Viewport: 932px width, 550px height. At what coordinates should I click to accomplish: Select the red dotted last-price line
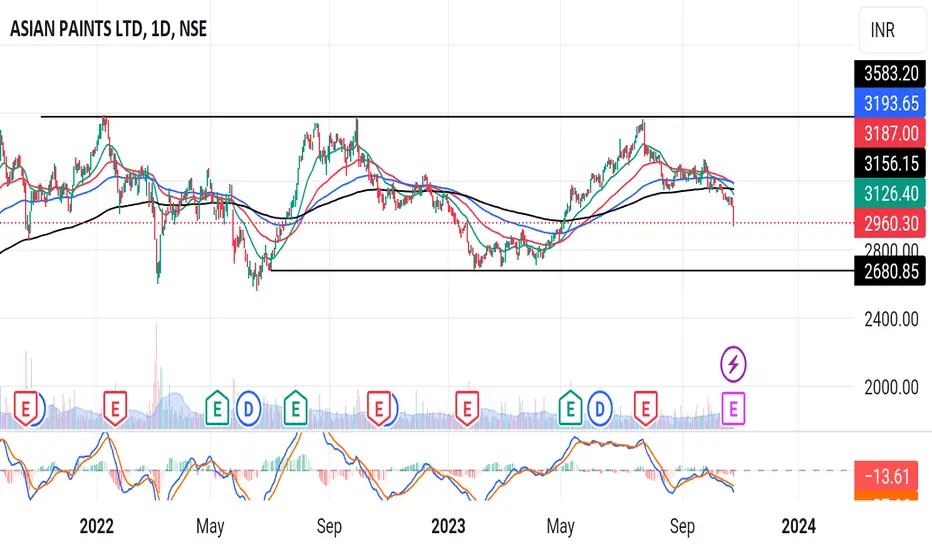point(427,223)
